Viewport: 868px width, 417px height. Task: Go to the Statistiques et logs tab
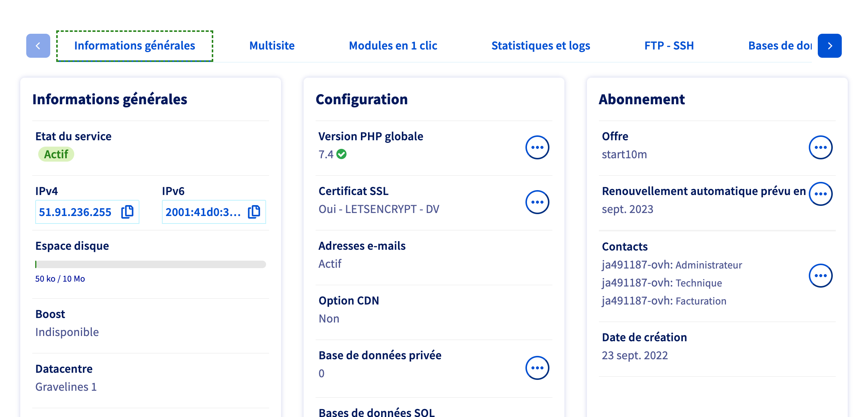coord(540,46)
